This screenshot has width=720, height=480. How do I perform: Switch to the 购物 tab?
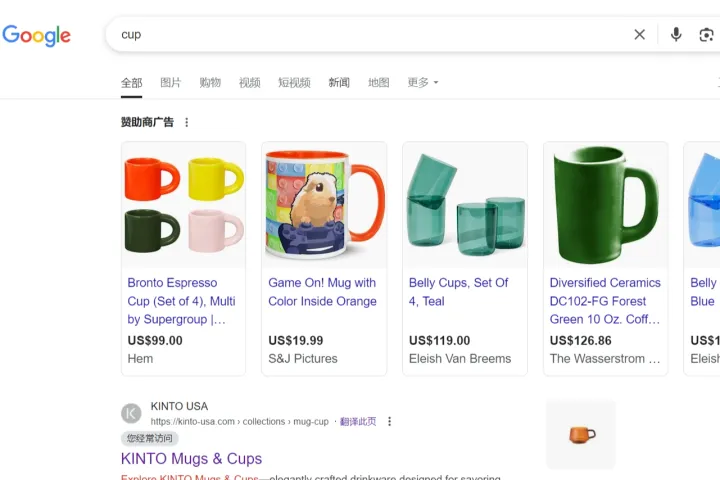point(210,83)
